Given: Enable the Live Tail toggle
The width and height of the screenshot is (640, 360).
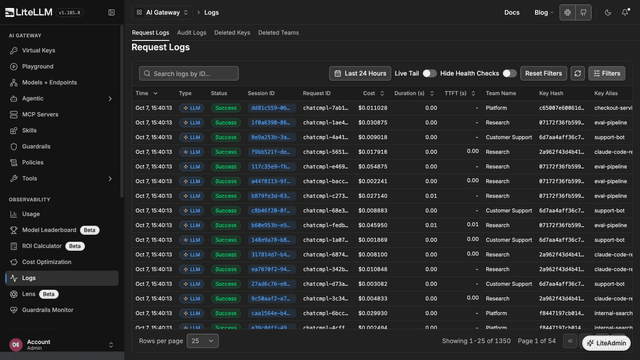Looking at the screenshot, I should pyautogui.click(x=429, y=73).
